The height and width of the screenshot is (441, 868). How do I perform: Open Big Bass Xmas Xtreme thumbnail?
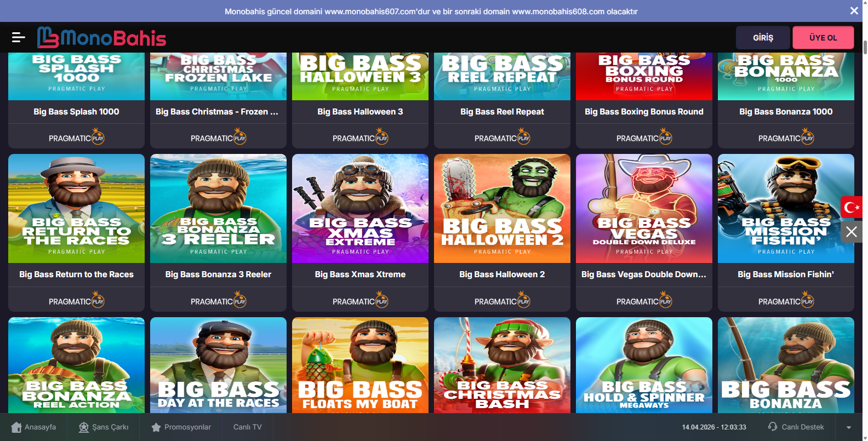click(360, 208)
